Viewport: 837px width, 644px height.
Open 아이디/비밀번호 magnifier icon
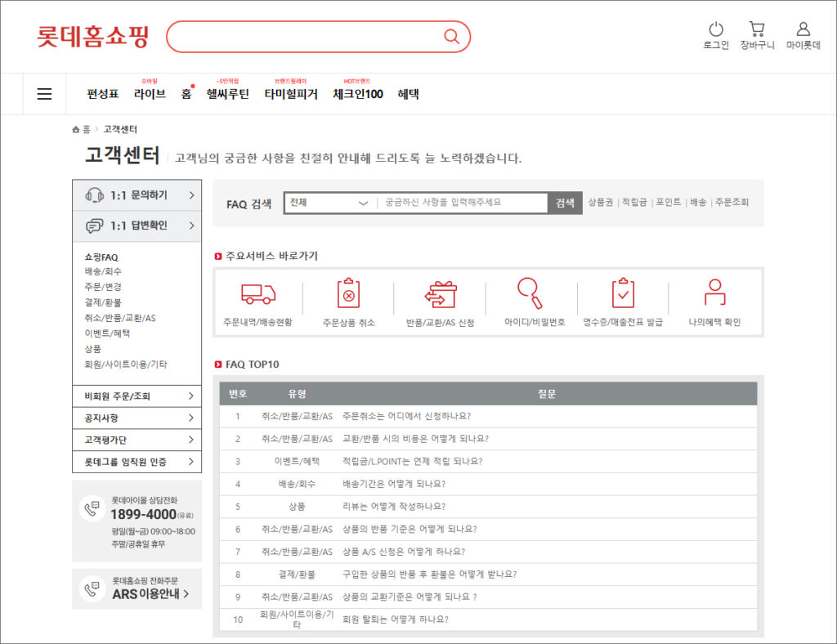pyautogui.click(x=530, y=293)
